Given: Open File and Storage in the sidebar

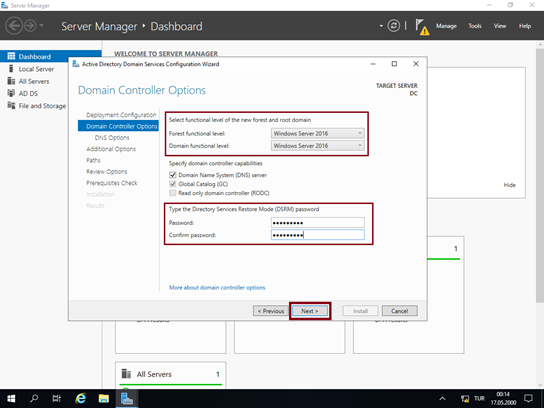Looking at the screenshot, I should tap(42, 106).
